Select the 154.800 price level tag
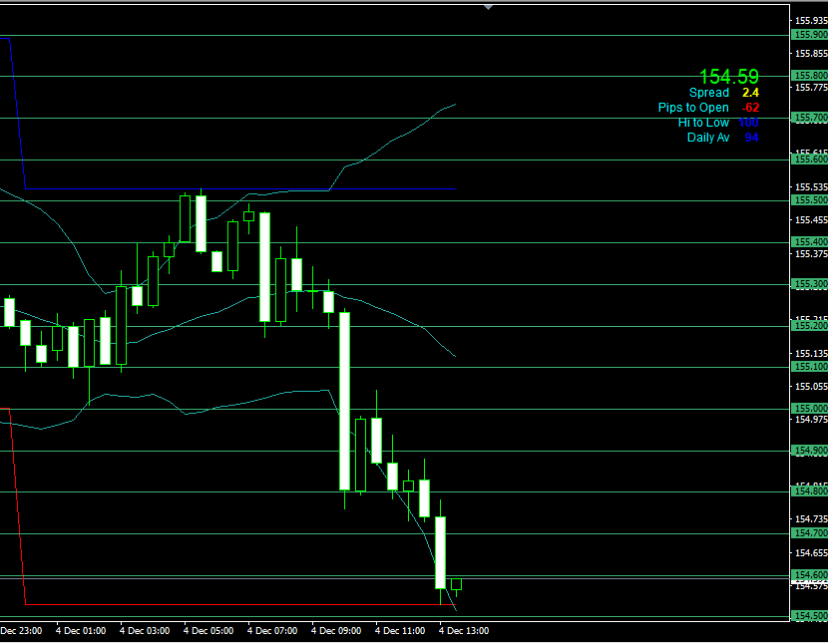Screen dimensions: 828x644 pyautogui.click(x=809, y=491)
